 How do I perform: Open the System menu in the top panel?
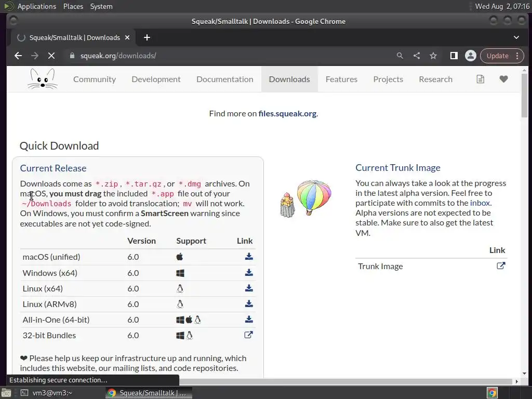pos(101,6)
